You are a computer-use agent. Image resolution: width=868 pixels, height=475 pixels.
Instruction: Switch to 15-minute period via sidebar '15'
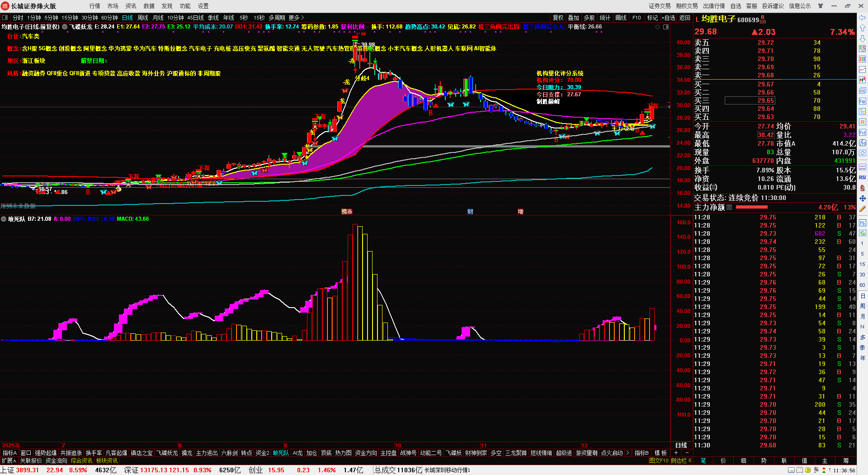[x=863, y=264]
